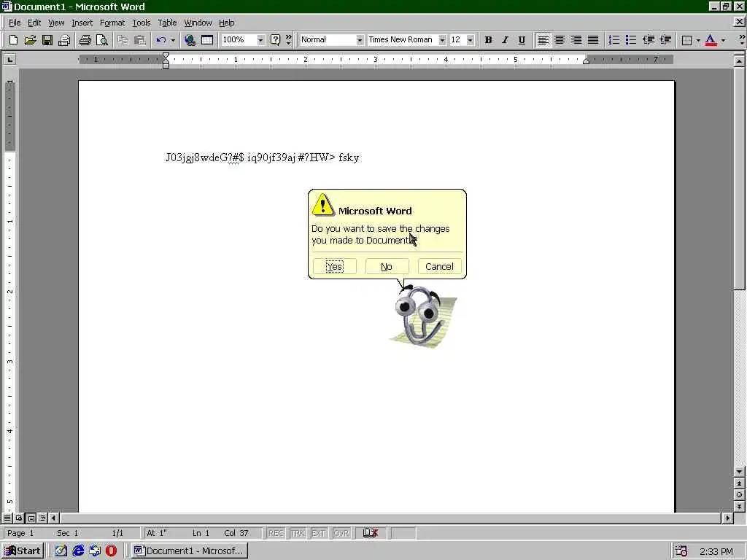This screenshot has height=560, width=747.
Task: Open Print Preview from the toolbar
Action: click(101, 40)
